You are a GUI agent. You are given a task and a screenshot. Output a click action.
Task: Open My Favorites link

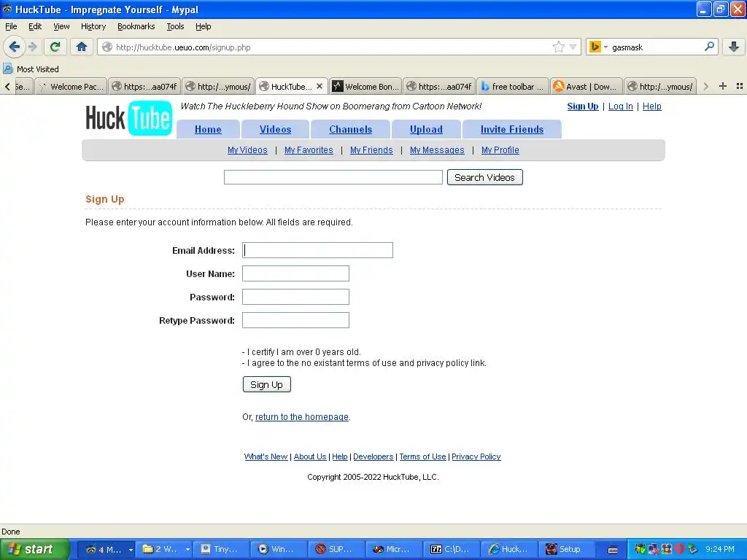tap(309, 150)
